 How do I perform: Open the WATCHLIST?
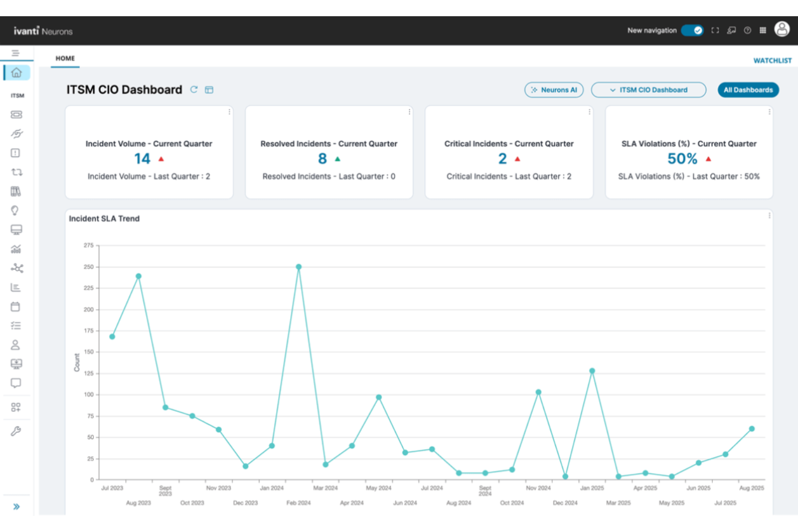(773, 60)
